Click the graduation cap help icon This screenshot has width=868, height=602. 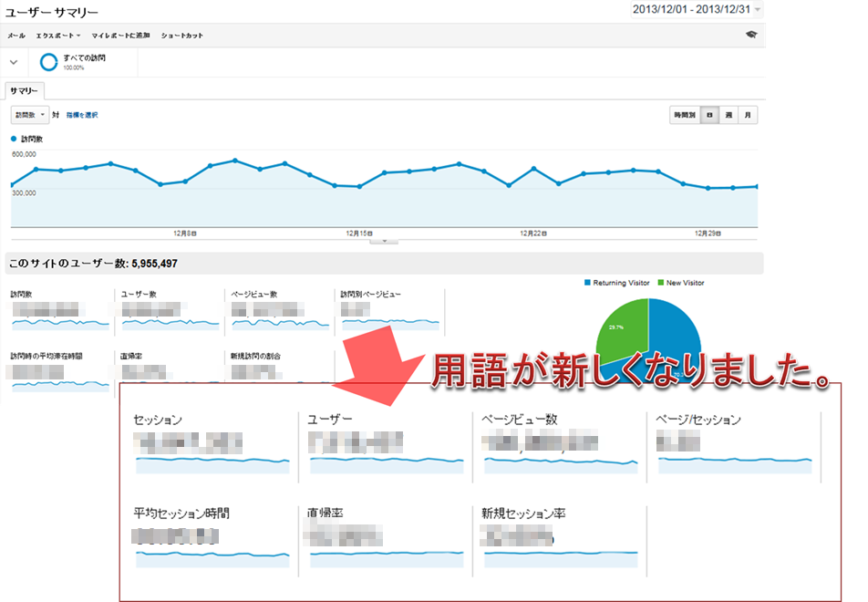tap(750, 35)
